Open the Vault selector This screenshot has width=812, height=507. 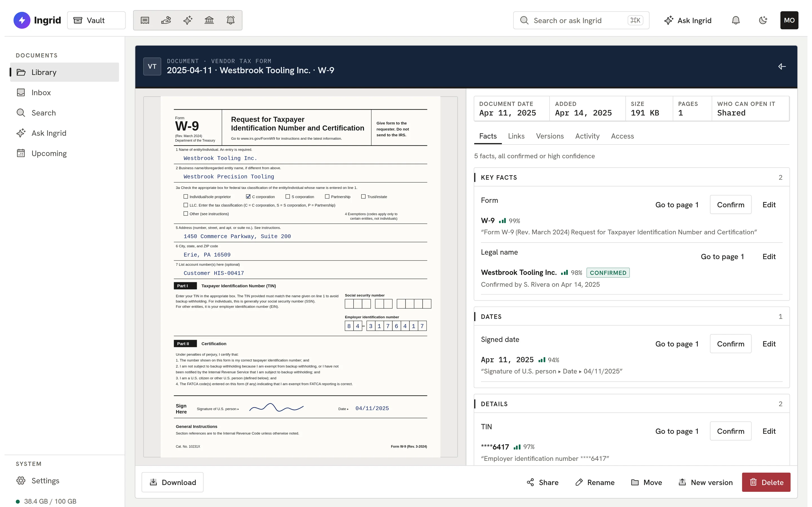click(x=96, y=21)
